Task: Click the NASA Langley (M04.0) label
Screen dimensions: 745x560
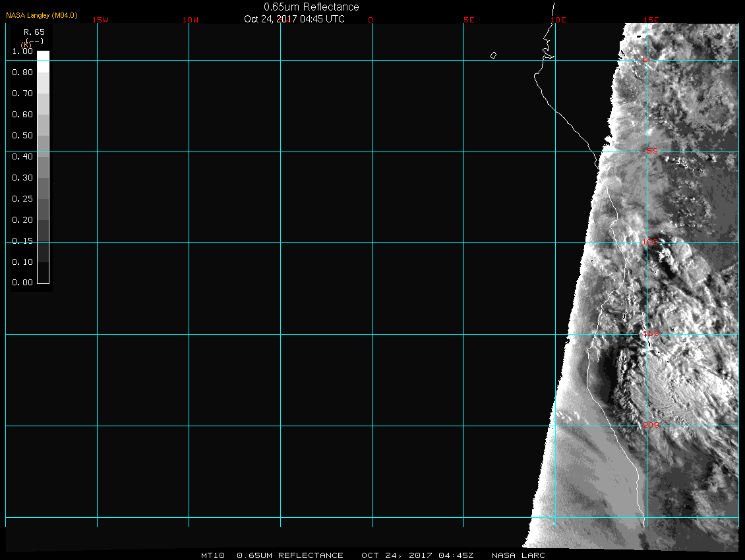Action: (x=42, y=14)
